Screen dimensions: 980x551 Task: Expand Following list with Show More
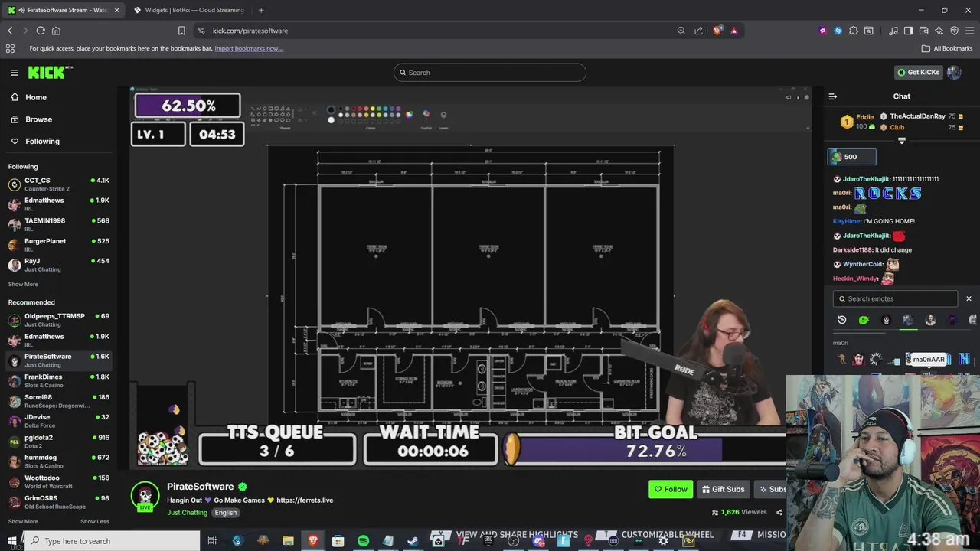coord(23,284)
